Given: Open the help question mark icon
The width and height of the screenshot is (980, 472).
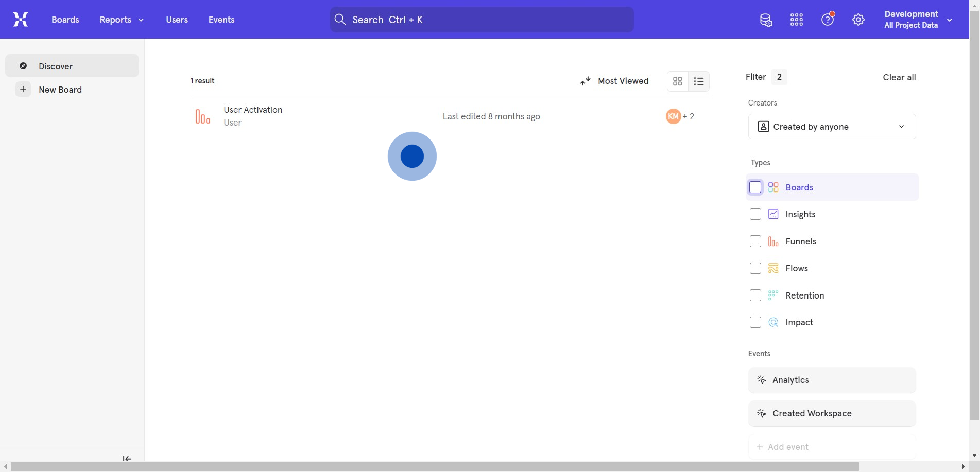Looking at the screenshot, I should coord(827,20).
